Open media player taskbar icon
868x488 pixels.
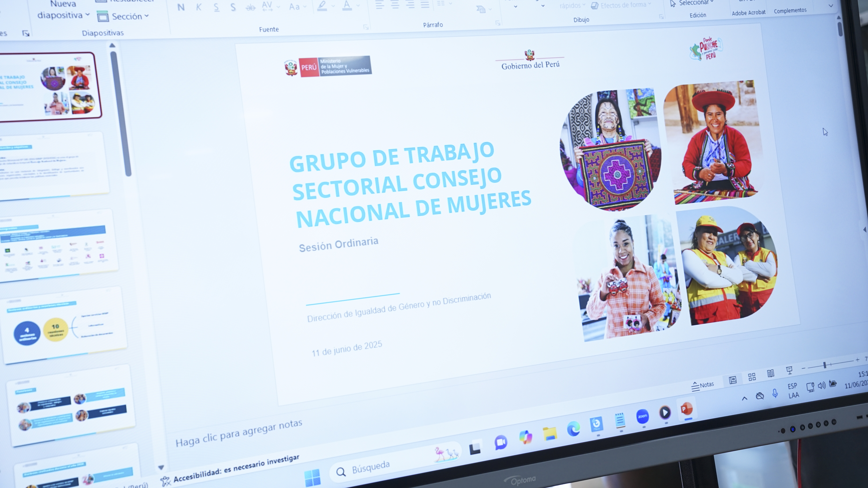tap(664, 412)
